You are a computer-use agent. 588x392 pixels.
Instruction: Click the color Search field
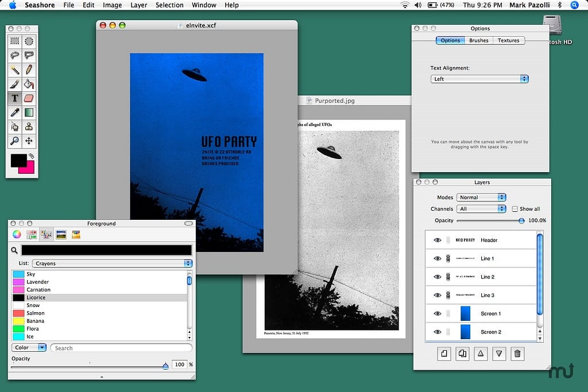121,348
